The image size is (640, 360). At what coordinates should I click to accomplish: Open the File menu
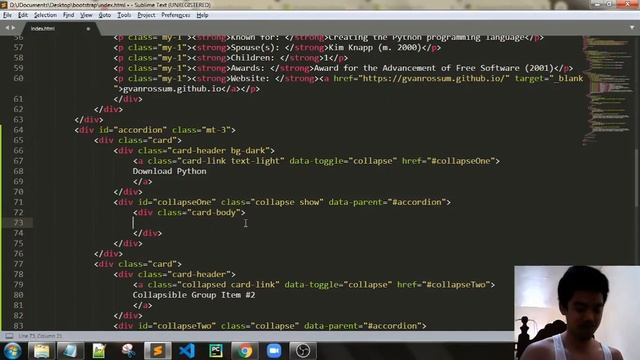(7, 15)
